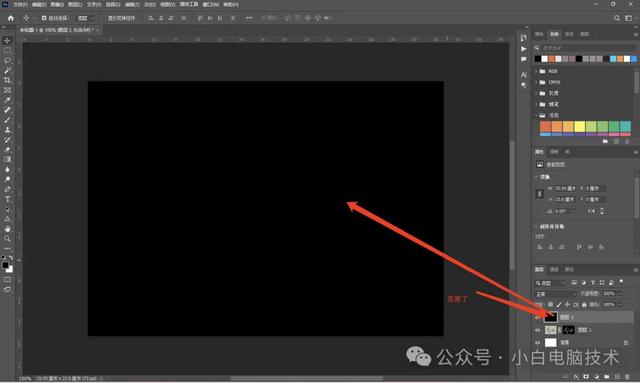Open the blend mode dropdown in Layers panel
The image size is (640, 383).
[556, 294]
